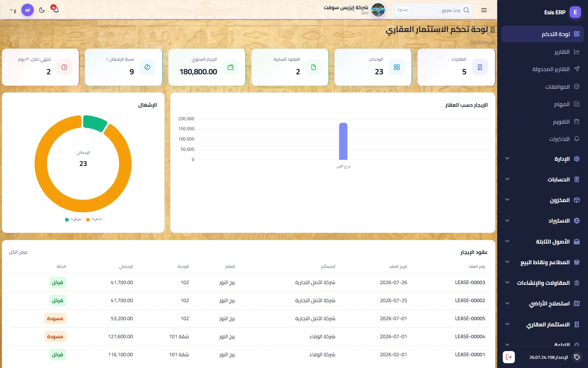Screen dimensions: 588x368
Task: Click the الاستثمار العقاري building icon in sidebar
Action: [577, 324]
